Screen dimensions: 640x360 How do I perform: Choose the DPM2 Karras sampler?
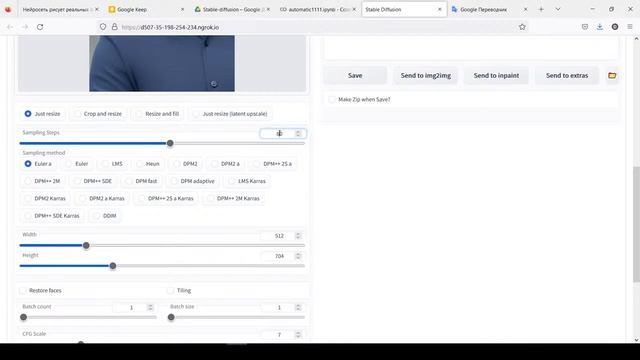click(45, 198)
